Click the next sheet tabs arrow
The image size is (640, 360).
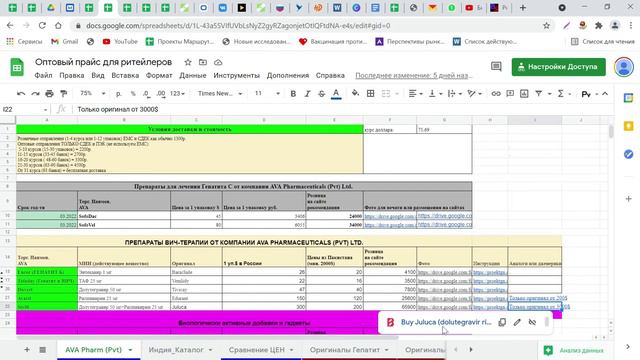pos(471,350)
